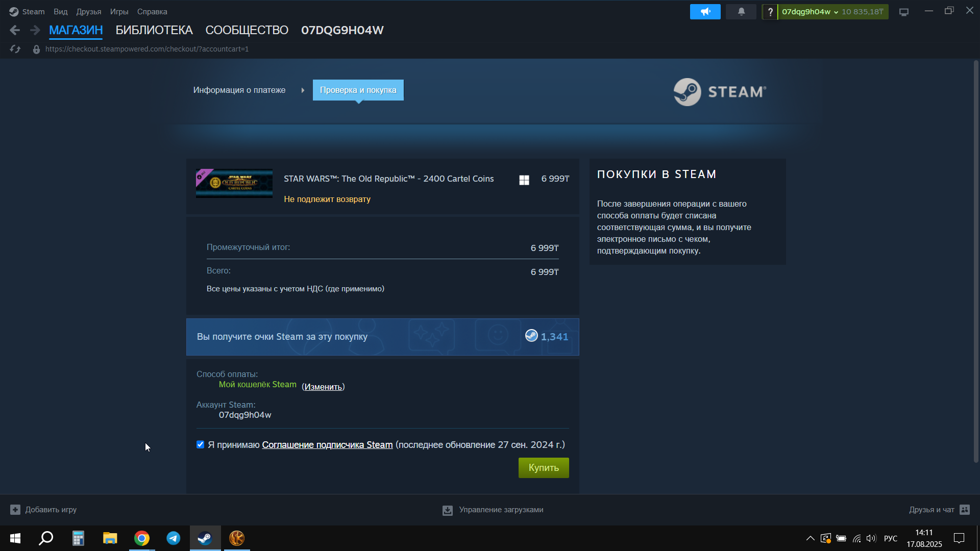
Task: Click the checkout URL in the address bar
Action: pos(147,49)
